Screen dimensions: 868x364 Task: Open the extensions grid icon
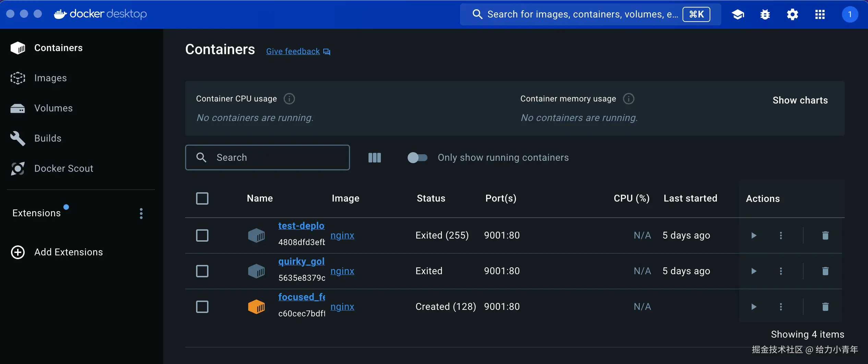pos(820,14)
